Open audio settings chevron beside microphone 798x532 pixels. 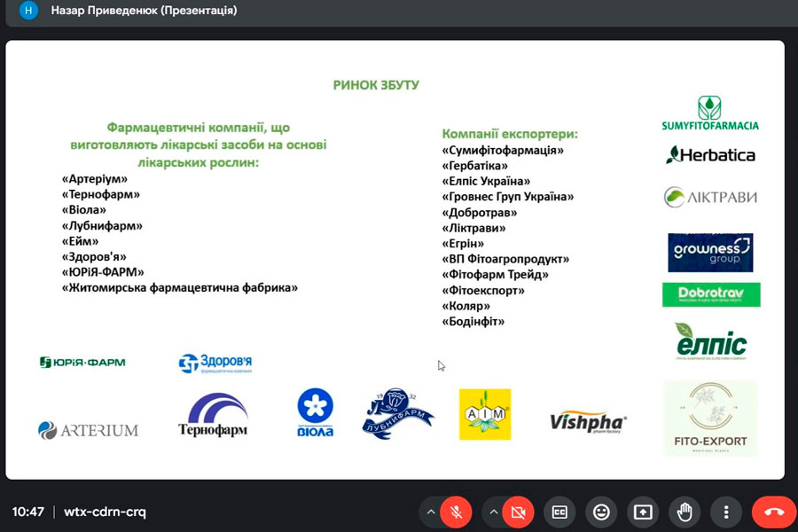pyautogui.click(x=431, y=512)
